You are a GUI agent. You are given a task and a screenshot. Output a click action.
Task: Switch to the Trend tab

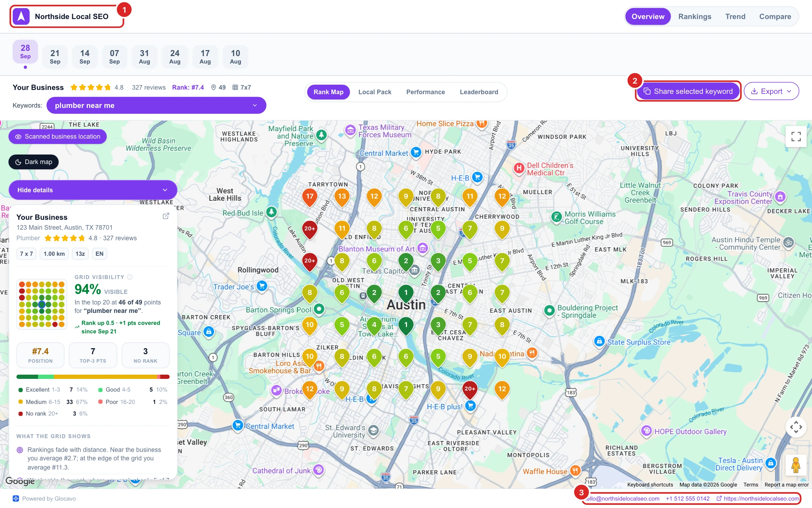[735, 17]
